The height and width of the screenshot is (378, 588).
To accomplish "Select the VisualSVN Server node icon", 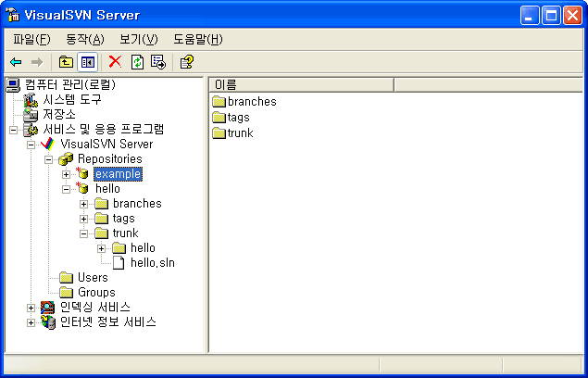I will [47, 145].
